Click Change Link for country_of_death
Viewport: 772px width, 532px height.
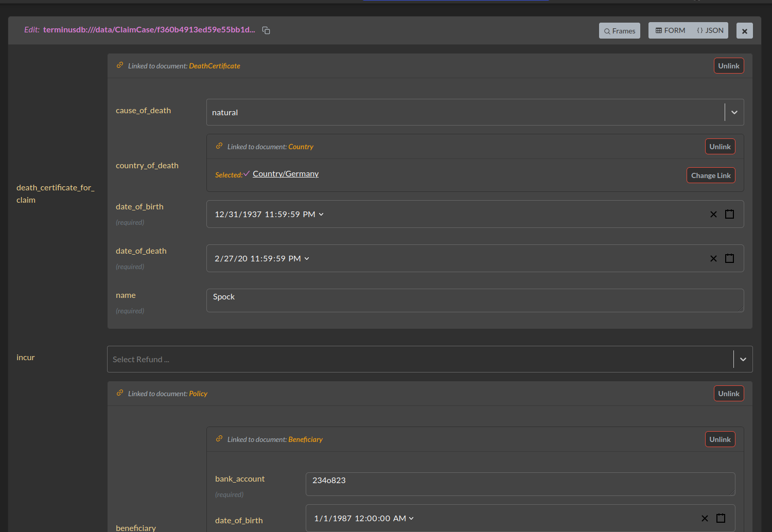(711, 175)
